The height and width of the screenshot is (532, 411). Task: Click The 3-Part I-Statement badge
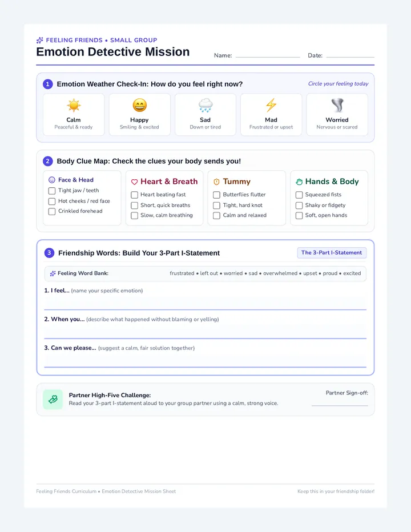(332, 253)
